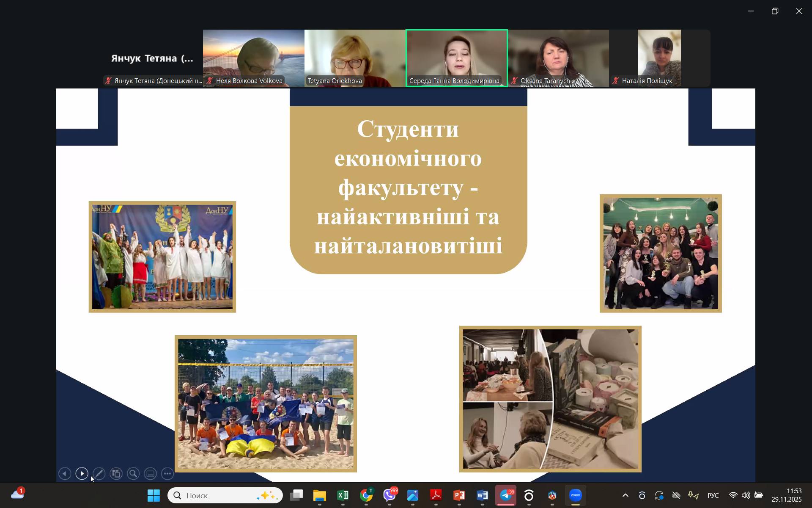Advance to the next slide
812x508 pixels.
point(82,473)
